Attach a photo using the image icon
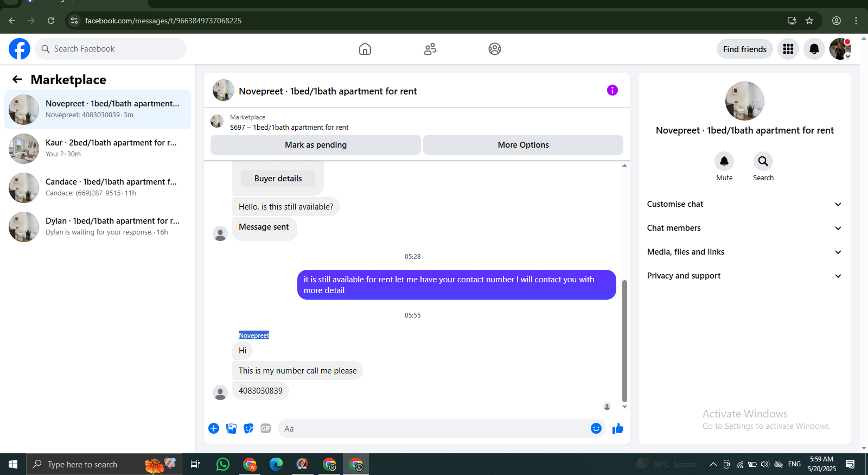868x475 pixels. click(231, 428)
